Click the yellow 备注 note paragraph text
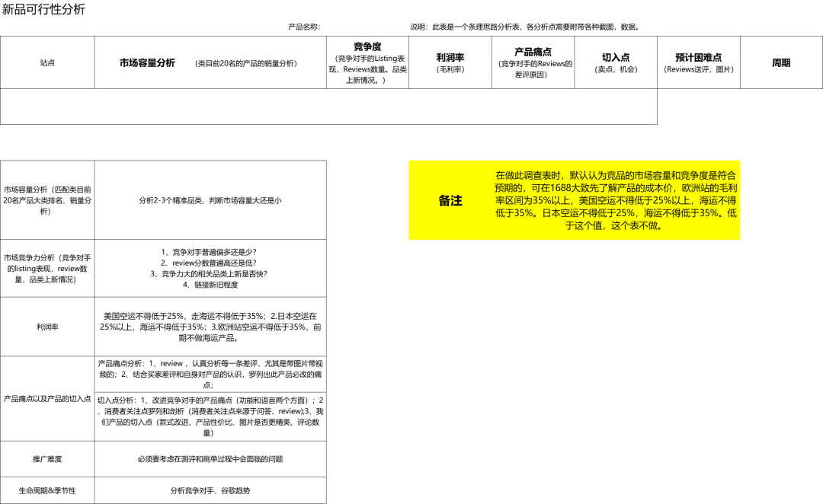 616,200
